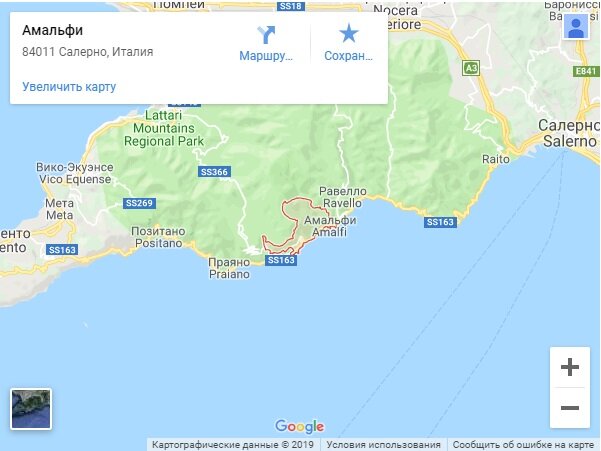Click the Lattari Mountains Regional Park label
601x451 pixels.
point(164,128)
